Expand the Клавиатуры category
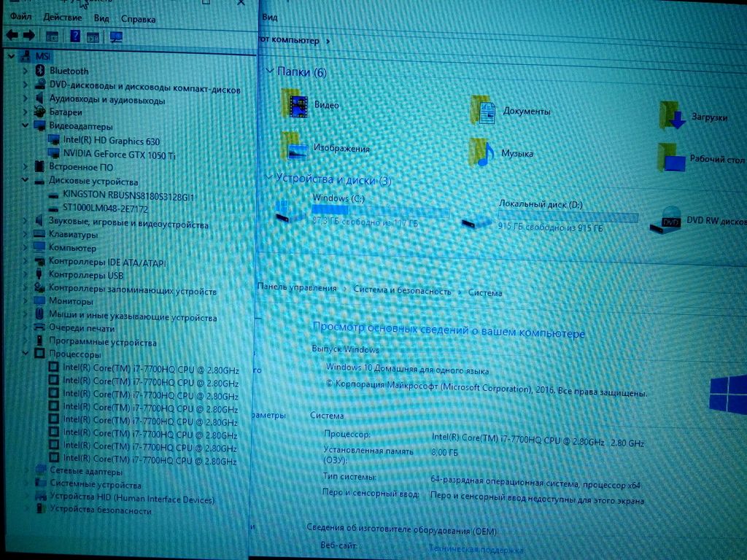 [26, 235]
